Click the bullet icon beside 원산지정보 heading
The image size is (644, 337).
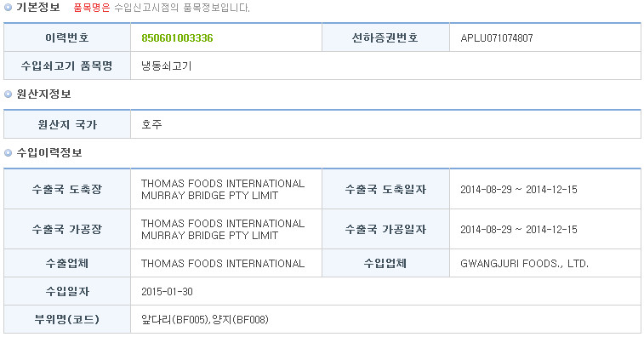click(8, 94)
